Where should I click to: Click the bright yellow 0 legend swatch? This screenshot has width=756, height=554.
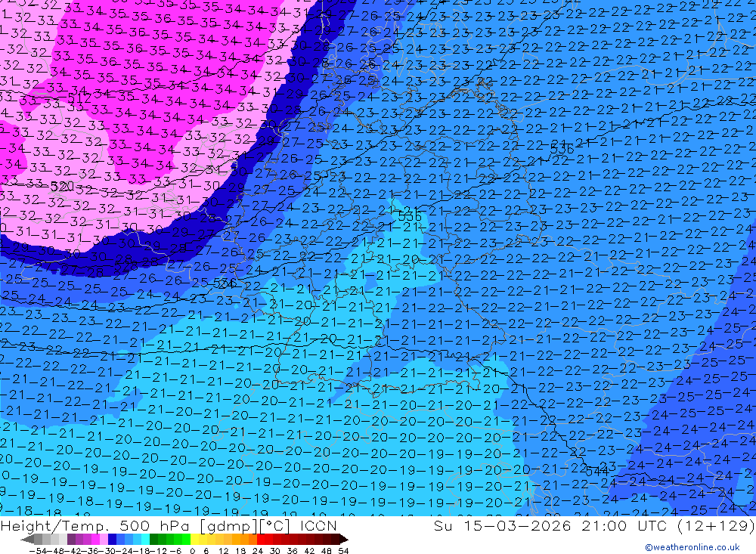pos(194,539)
